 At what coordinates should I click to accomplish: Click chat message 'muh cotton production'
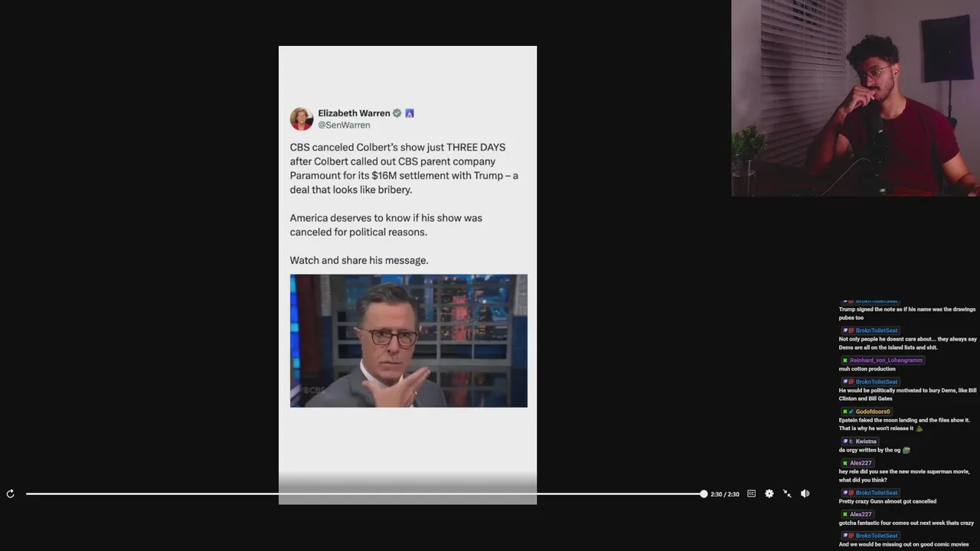click(x=867, y=369)
